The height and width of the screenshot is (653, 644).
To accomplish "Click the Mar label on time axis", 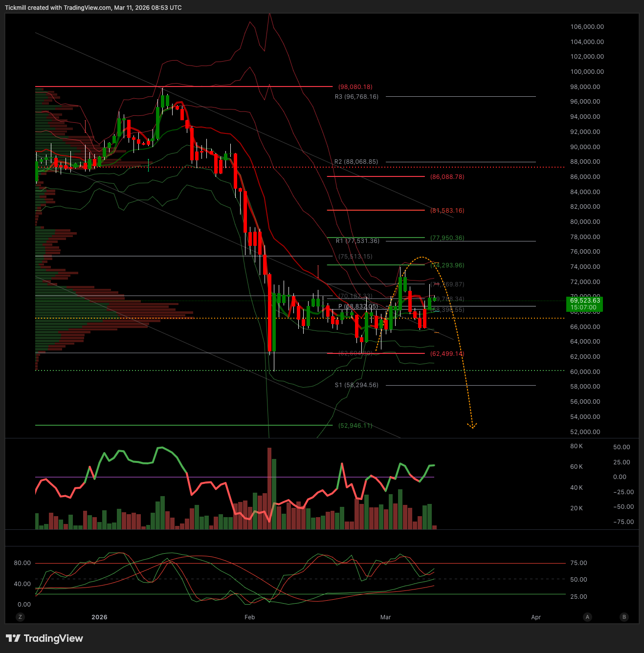I will 386,617.
